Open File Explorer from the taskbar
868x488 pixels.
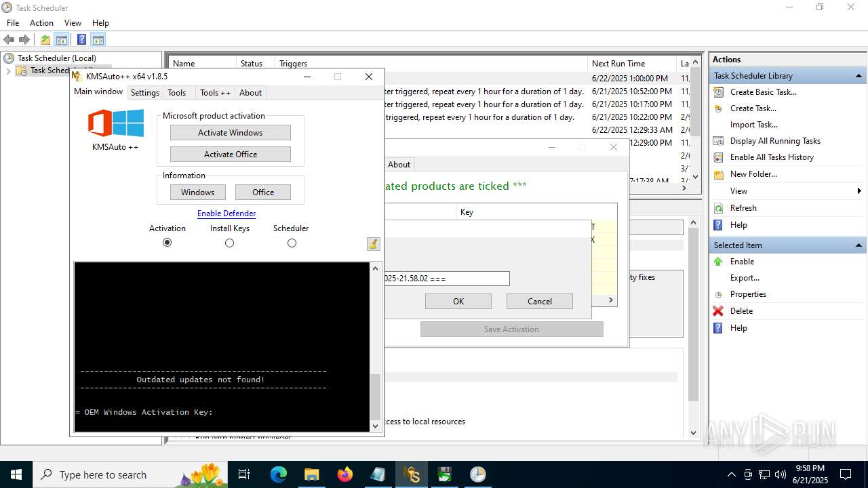pos(311,474)
